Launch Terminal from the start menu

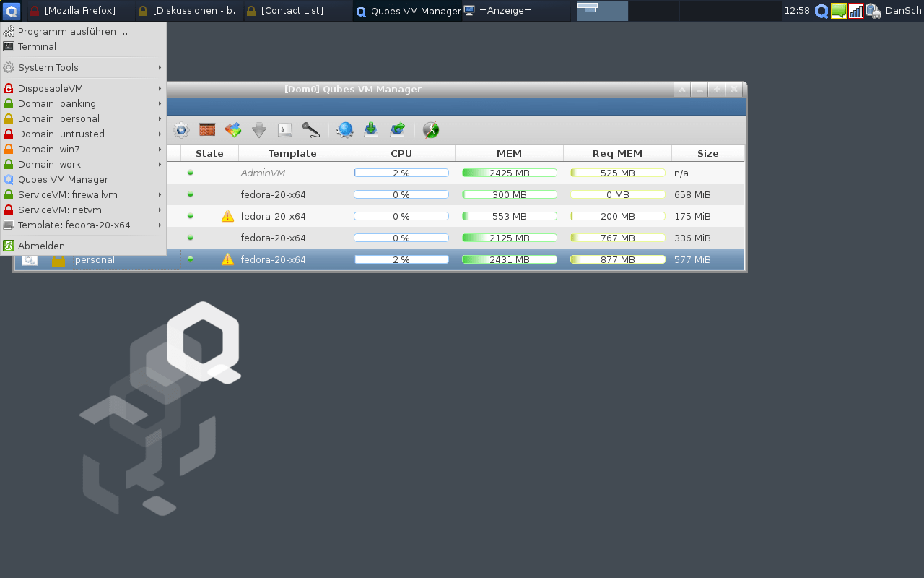coord(83,46)
